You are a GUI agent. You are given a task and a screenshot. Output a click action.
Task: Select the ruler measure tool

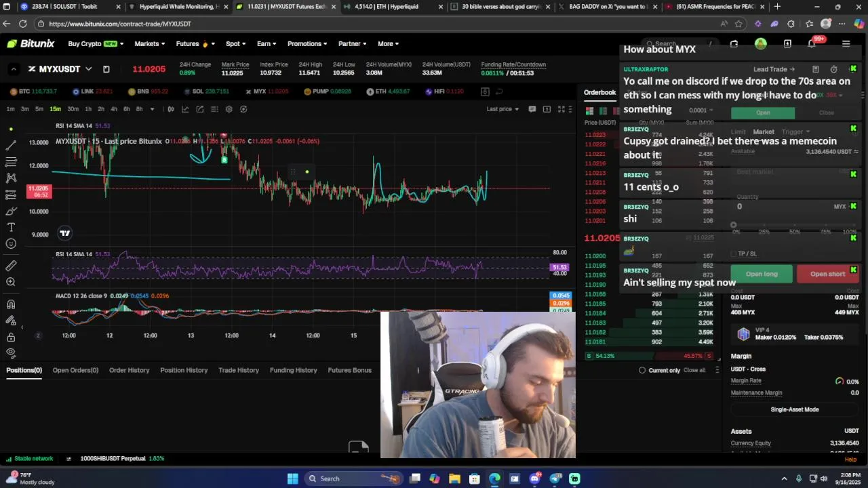click(x=11, y=266)
